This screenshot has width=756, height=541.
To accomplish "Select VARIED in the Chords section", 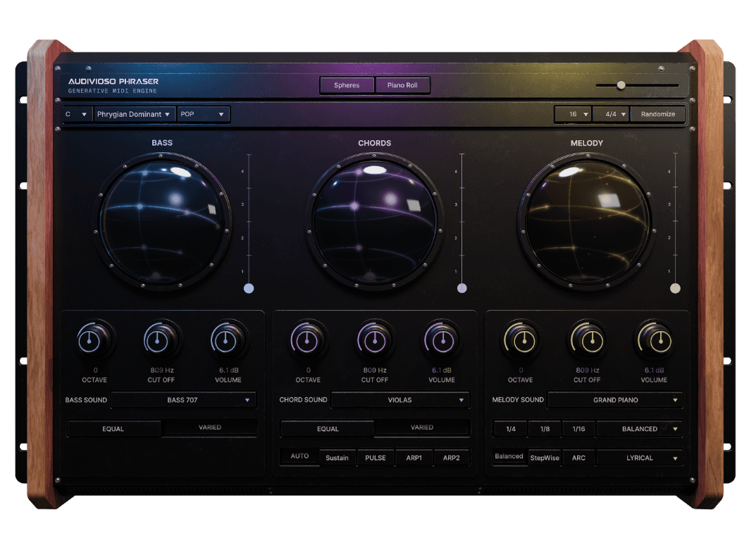I will coord(422,427).
